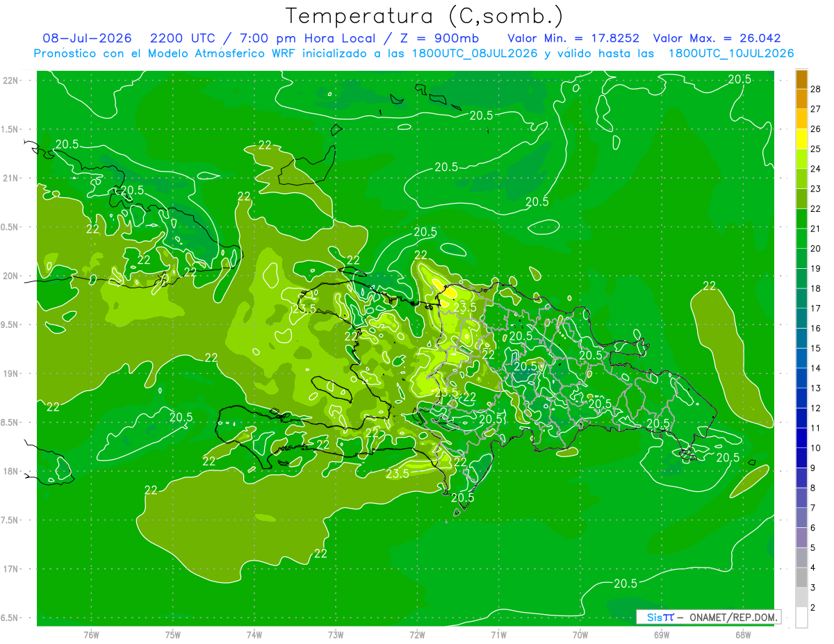Click the '20N' latitude axis label

(x=11, y=276)
